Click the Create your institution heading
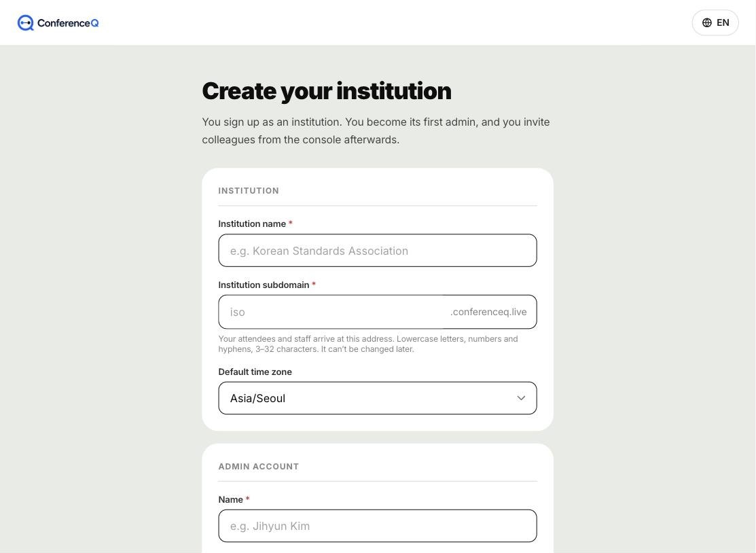Image resolution: width=756 pixels, height=553 pixels. coord(327,91)
